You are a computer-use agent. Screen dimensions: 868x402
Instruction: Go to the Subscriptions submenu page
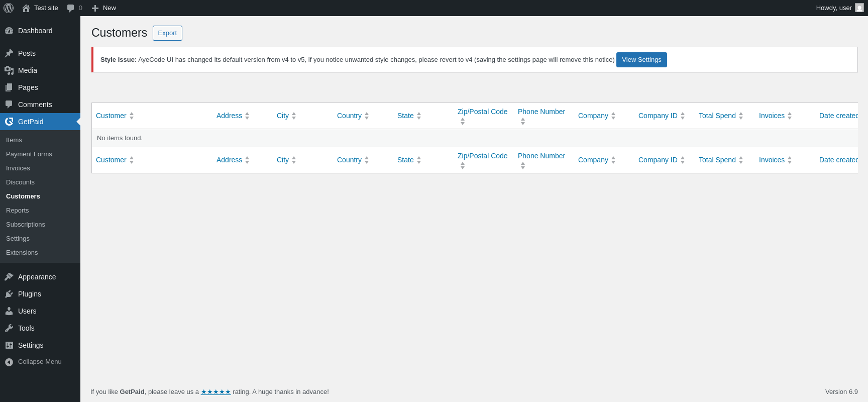pos(26,225)
